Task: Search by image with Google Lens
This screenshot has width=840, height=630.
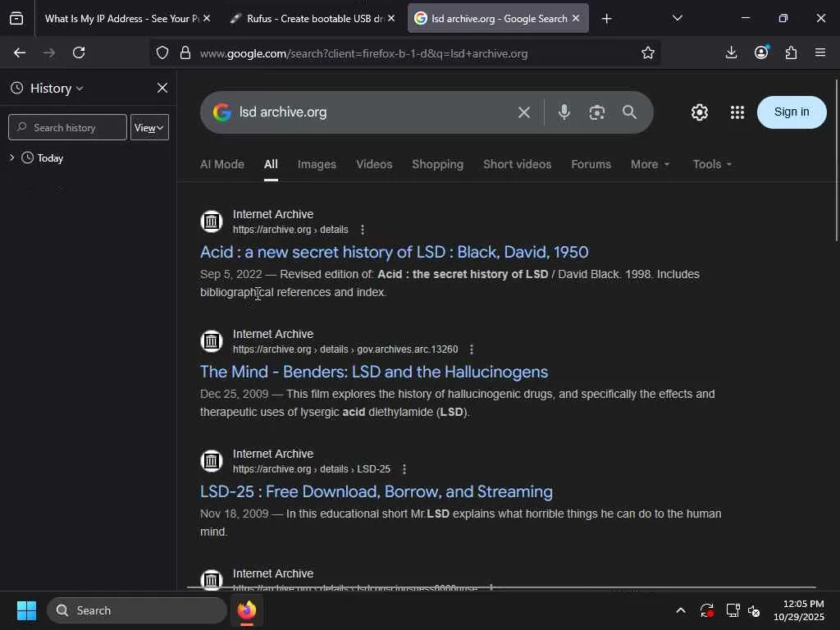Action: pyautogui.click(x=597, y=112)
